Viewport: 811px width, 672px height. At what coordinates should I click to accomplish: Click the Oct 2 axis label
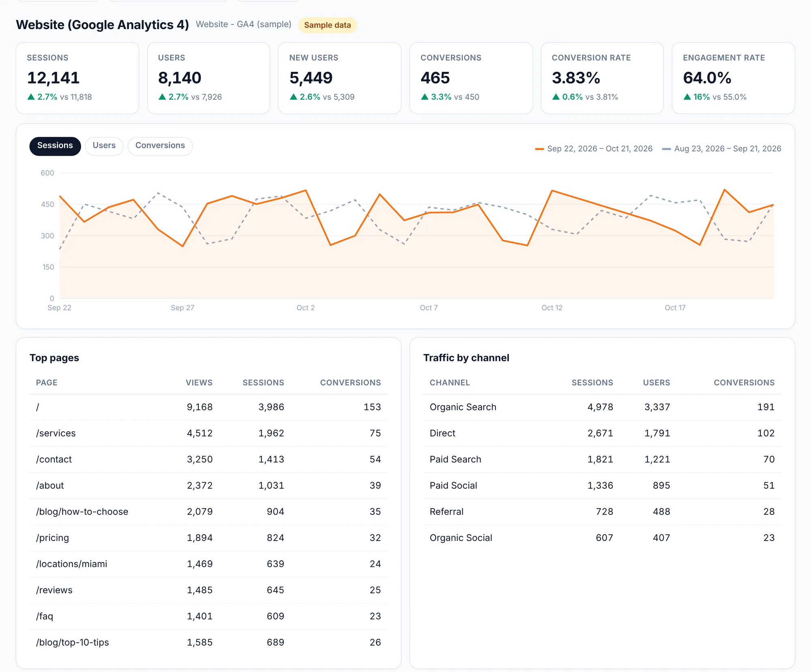click(x=306, y=308)
